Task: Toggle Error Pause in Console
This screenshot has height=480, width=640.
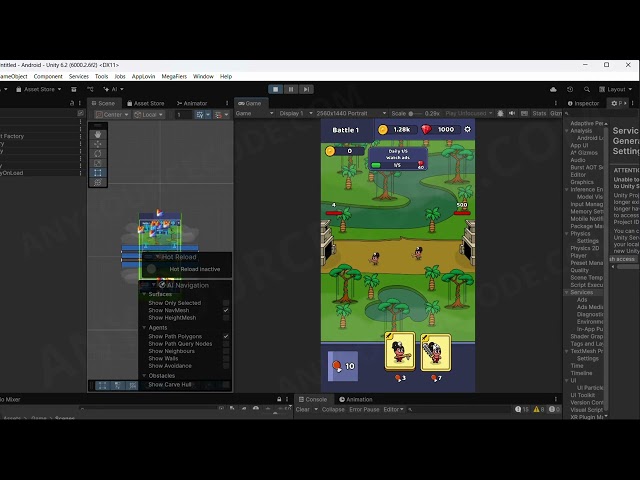Action: tap(364, 409)
